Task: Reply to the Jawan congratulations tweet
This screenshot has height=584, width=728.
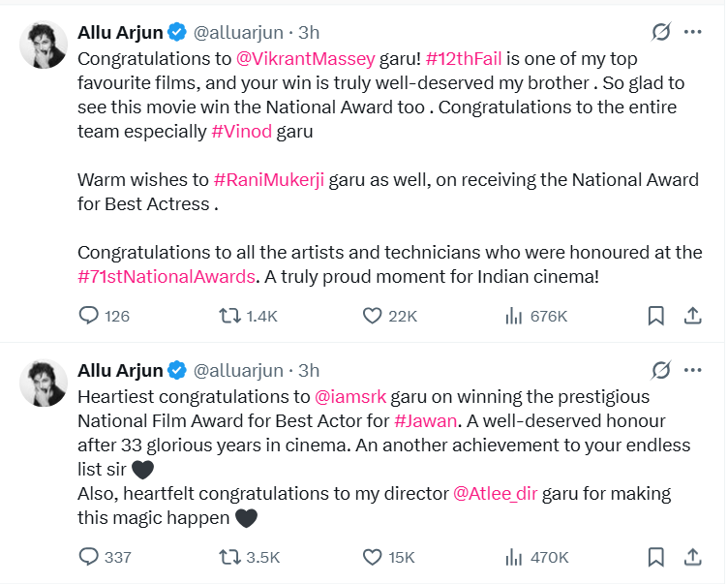Action: pos(89,557)
